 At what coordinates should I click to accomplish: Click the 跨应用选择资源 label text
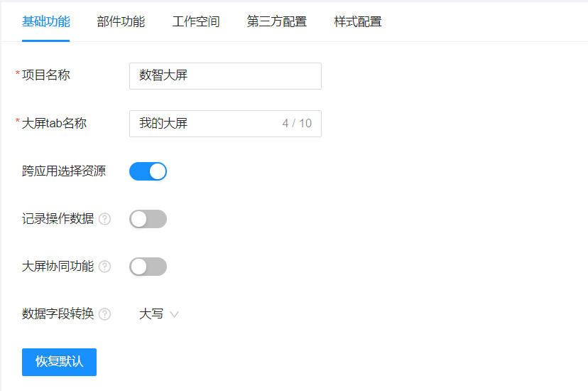[64, 171]
